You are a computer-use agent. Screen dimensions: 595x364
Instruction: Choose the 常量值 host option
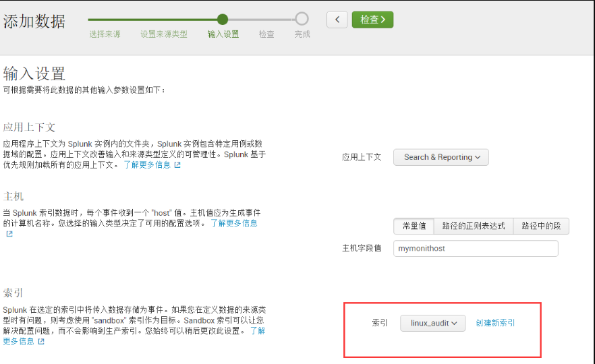coord(414,226)
